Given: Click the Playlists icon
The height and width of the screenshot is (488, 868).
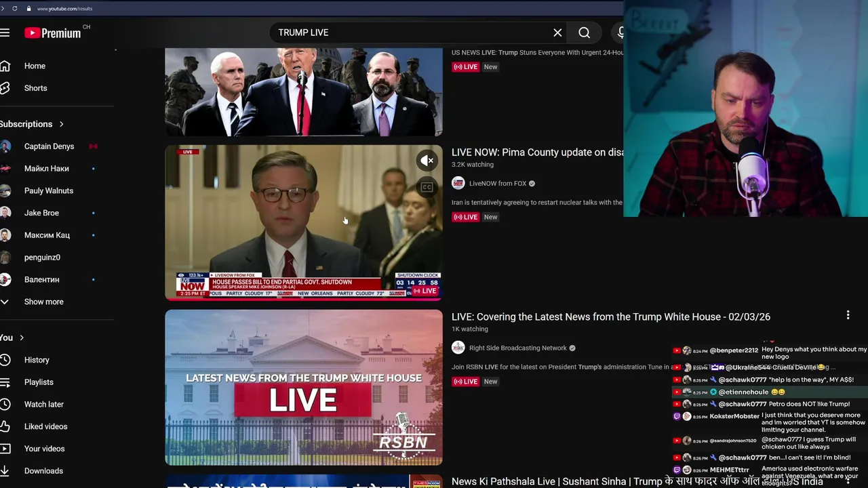Looking at the screenshot, I should [x=5, y=382].
